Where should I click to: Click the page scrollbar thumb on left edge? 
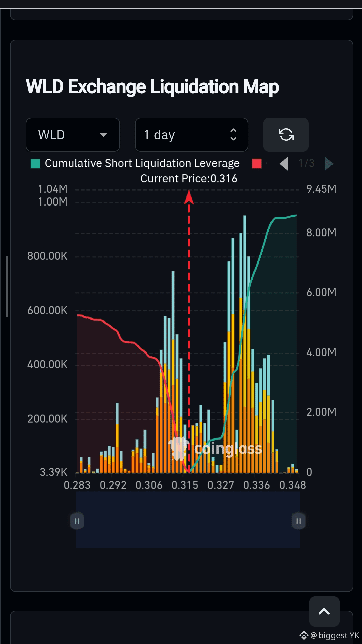(7, 287)
